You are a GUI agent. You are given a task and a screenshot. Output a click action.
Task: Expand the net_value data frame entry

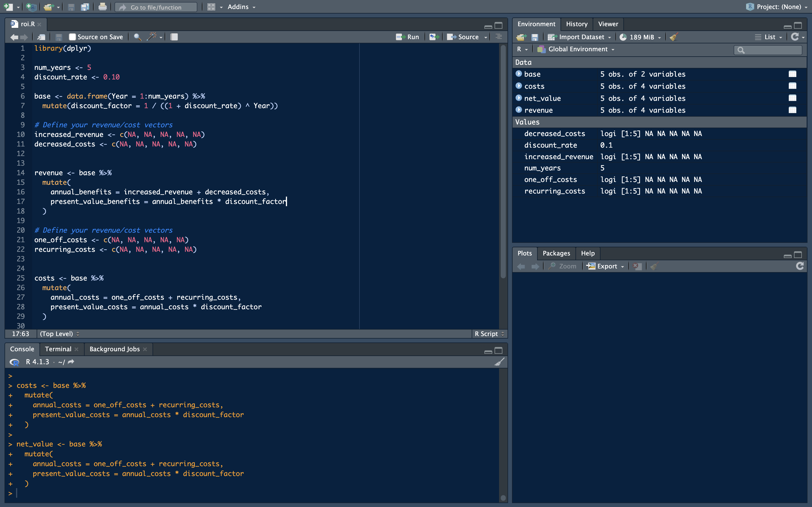point(519,98)
